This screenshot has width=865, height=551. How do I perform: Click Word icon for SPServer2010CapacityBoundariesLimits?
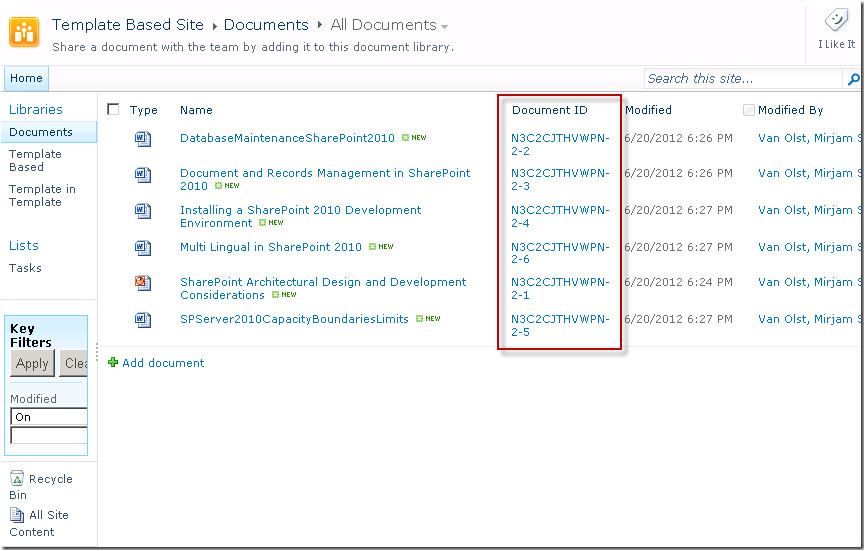(143, 320)
